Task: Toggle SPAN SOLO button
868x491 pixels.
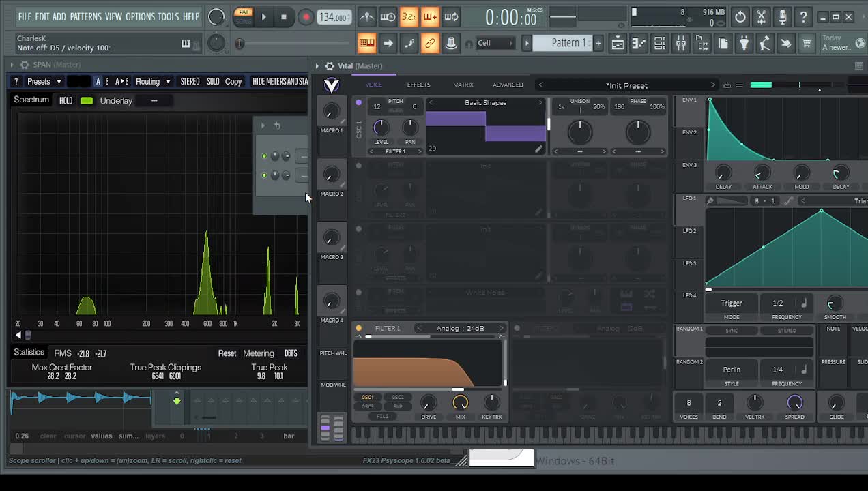Action: click(213, 81)
